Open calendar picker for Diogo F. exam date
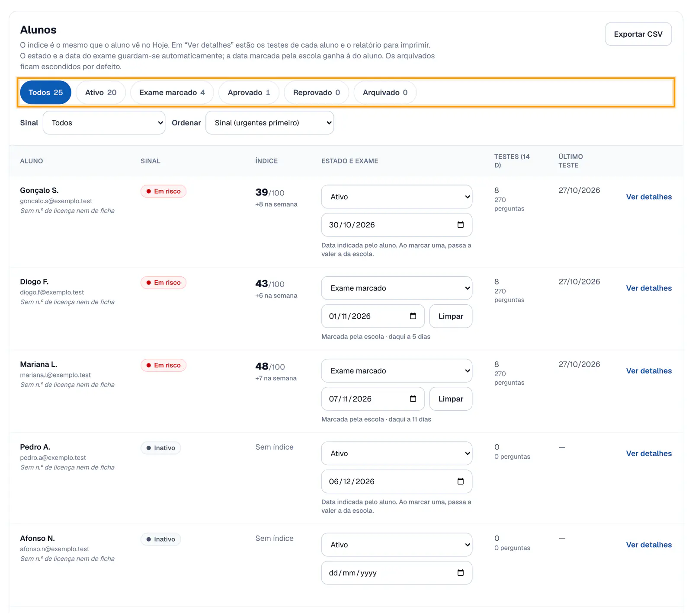 point(413,316)
